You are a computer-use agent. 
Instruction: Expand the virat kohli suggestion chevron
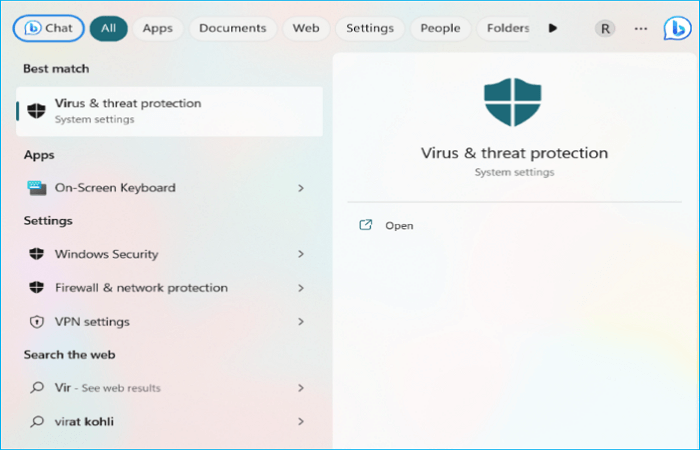pyautogui.click(x=301, y=421)
